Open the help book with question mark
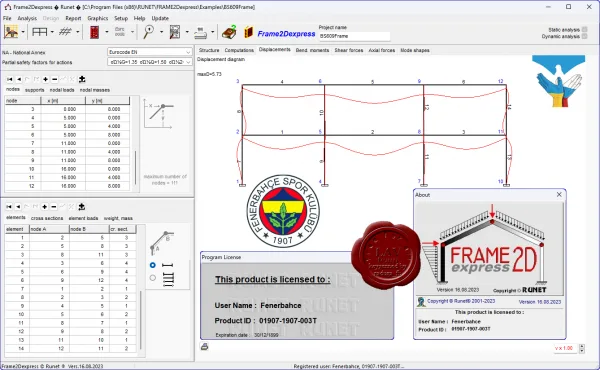The height and width of the screenshot is (370, 600). click(x=229, y=32)
